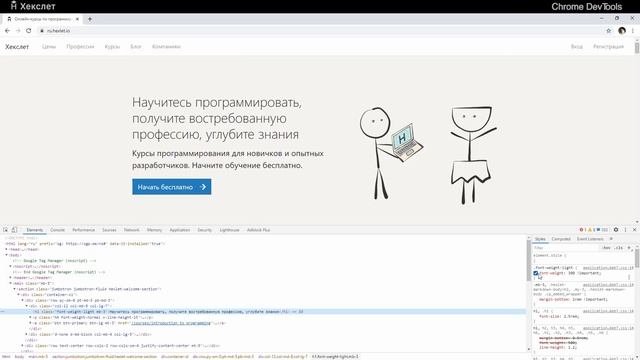Switch to Computed styles tab

click(x=561, y=239)
